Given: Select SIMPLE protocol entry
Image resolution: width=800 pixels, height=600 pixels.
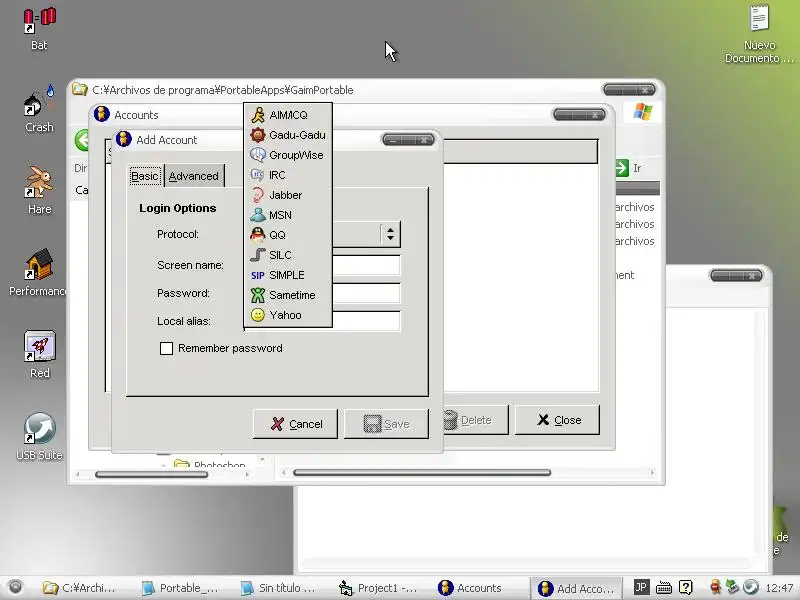Looking at the screenshot, I should coord(288,275).
